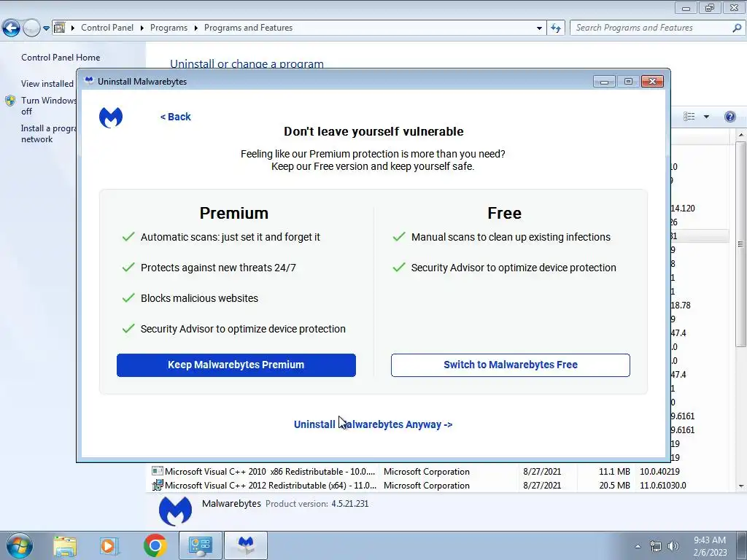Screen dimensions: 747x560
Task: Click the Explorer forward navigation arrow
Action: click(x=31, y=28)
